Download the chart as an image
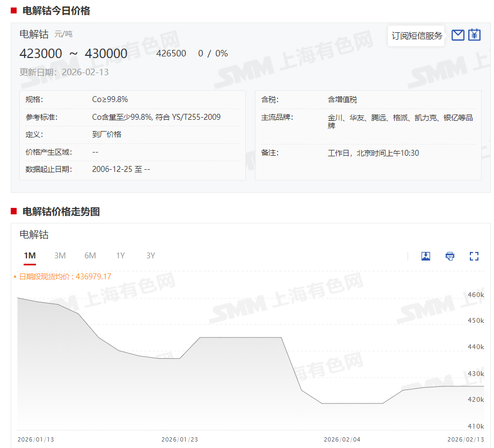 tap(426, 256)
